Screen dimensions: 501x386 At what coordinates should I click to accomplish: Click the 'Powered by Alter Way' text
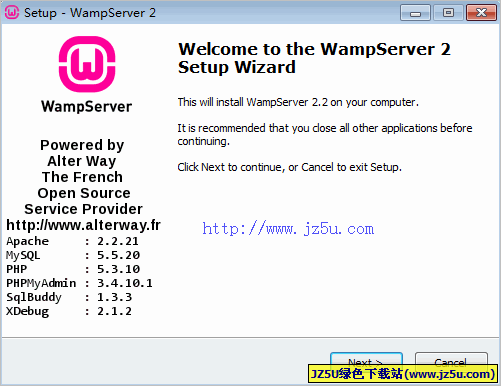pos(82,153)
